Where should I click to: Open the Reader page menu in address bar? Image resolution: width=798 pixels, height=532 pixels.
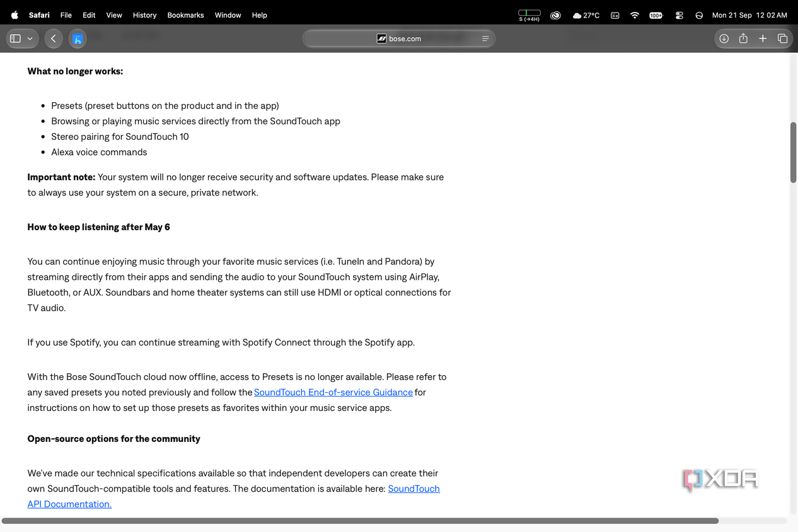point(485,38)
